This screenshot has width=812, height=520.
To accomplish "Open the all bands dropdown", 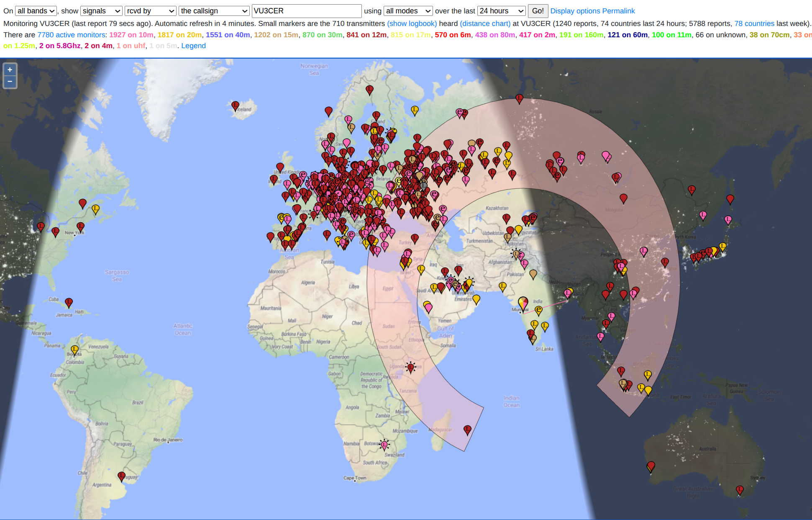I will pos(36,11).
